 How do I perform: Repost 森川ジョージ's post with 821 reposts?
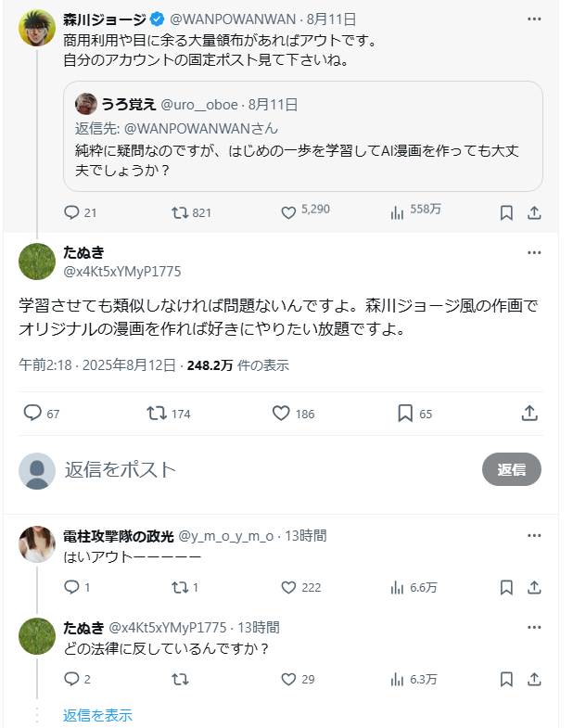(181, 212)
